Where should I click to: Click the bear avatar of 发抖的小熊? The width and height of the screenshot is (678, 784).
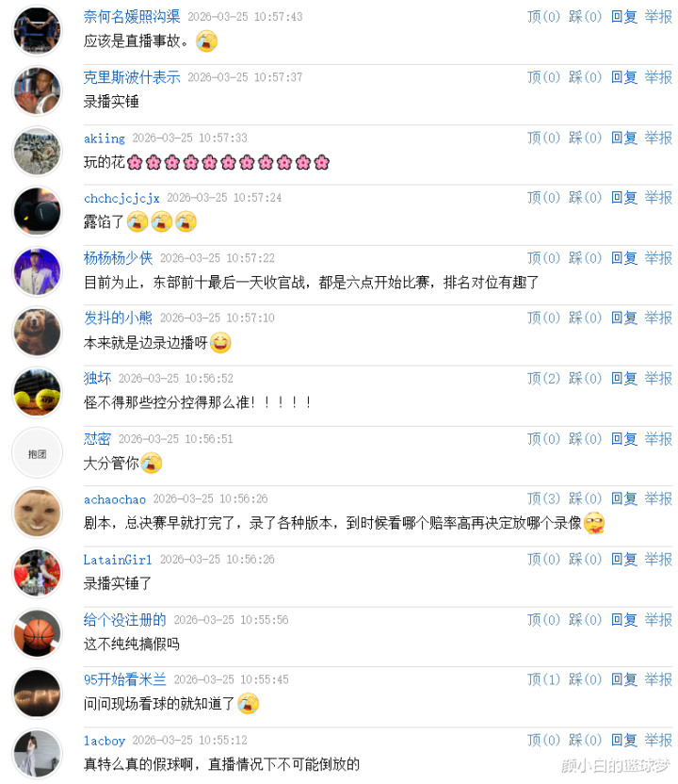tap(37, 332)
